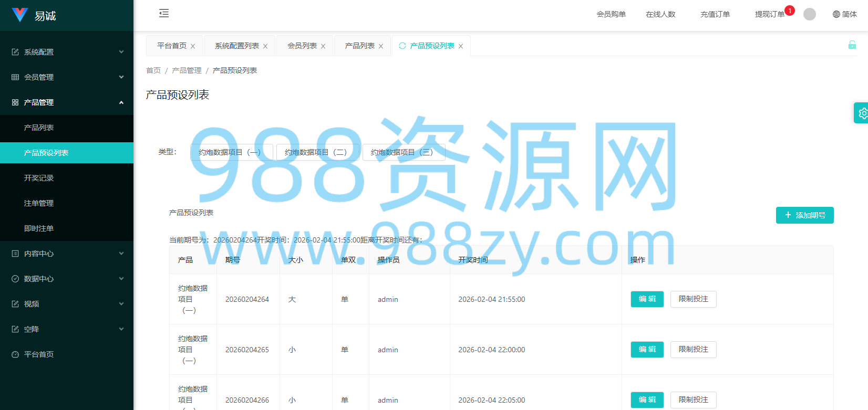This screenshot has width=868, height=410.
Task: Switch to the 会员列表 tab
Action: (302, 46)
